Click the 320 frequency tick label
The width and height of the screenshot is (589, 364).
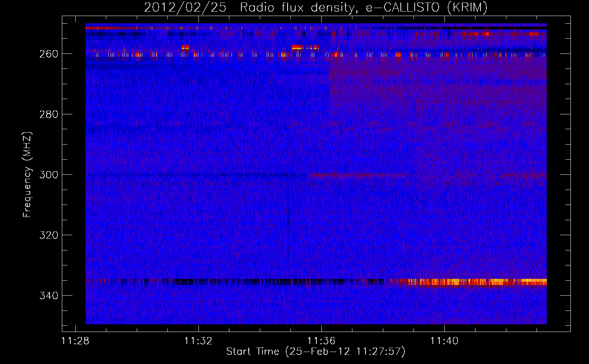[49, 235]
